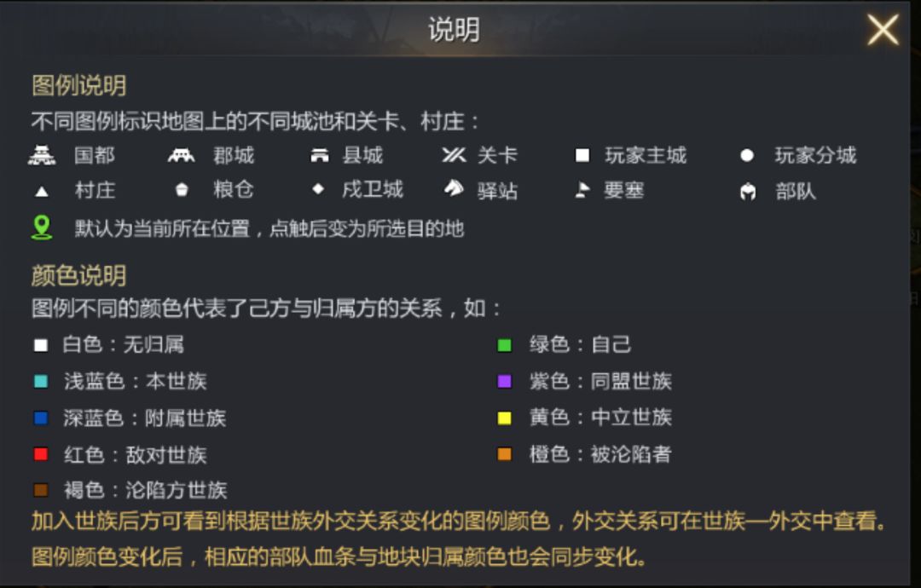Click the 村庄 triangle icon

pyautogui.click(x=42, y=191)
